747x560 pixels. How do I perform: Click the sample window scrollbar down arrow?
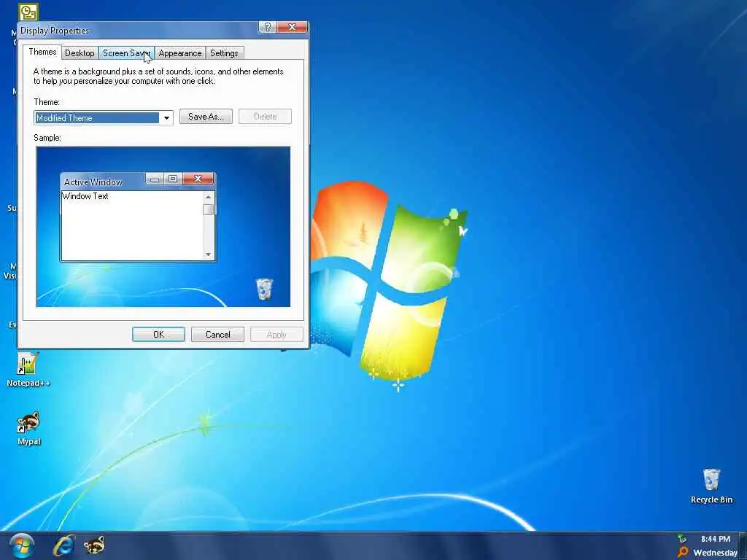[x=208, y=254]
